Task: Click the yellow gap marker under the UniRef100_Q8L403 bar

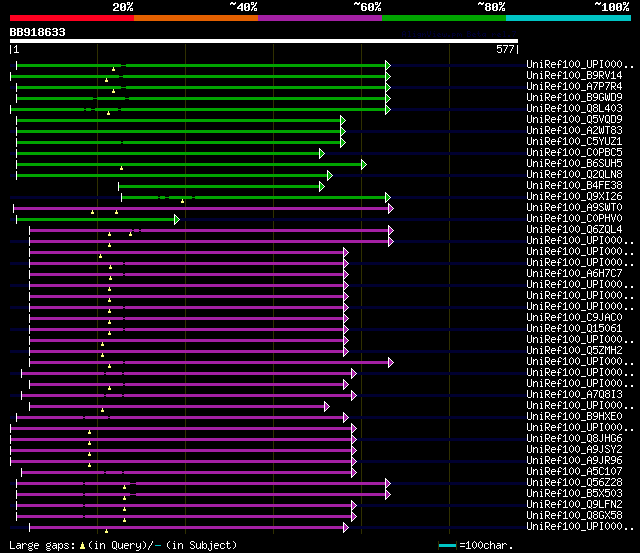Action: [x=108, y=113]
